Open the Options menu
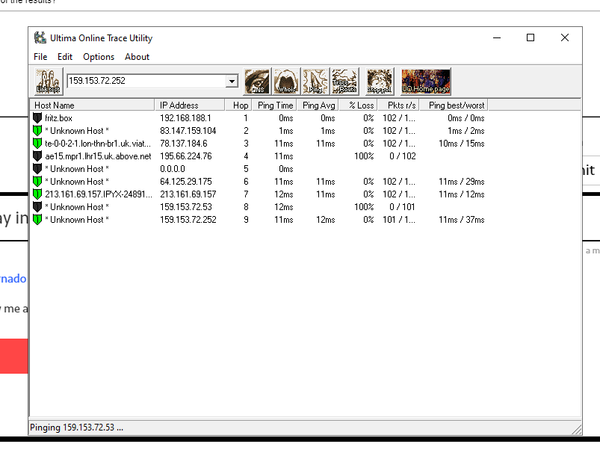 coord(99,57)
